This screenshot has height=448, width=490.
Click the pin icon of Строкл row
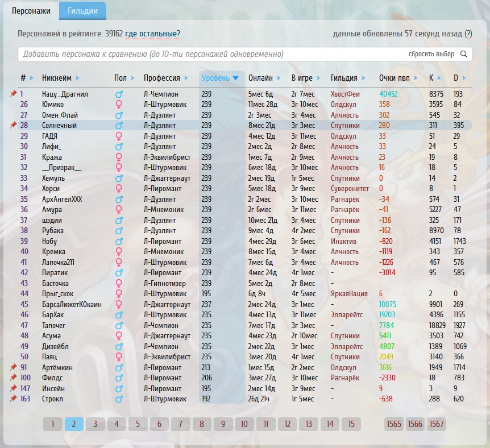pos(13,399)
